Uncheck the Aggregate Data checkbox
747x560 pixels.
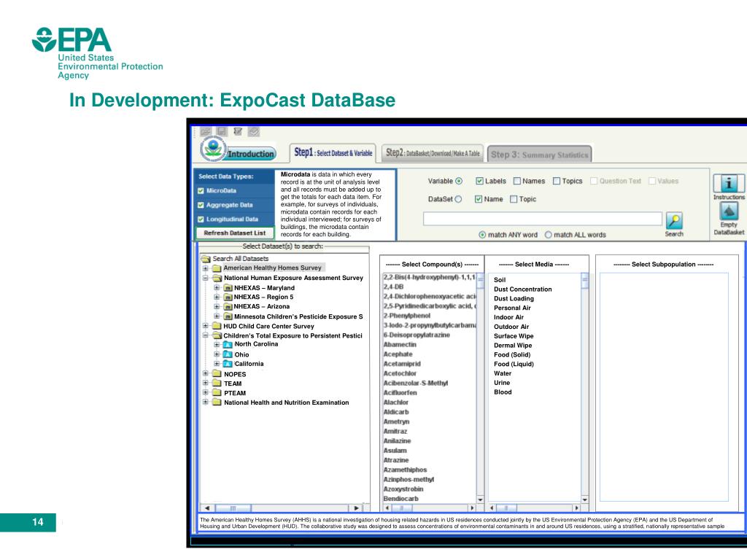(x=201, y=205)
